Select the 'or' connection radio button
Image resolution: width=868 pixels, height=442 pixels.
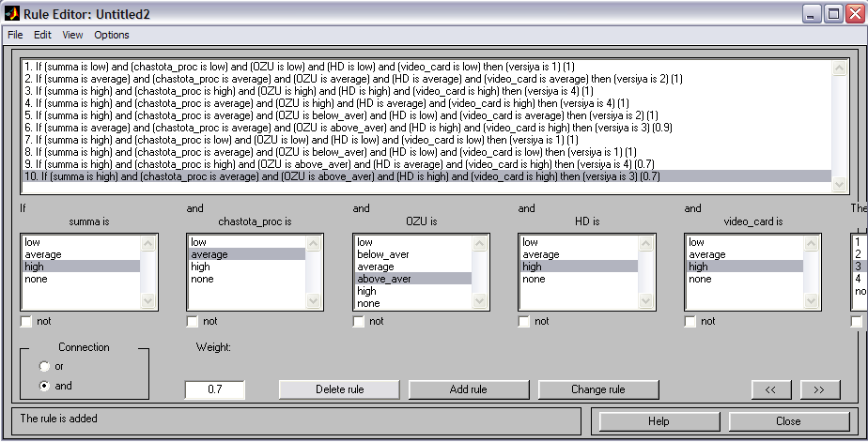44,366
